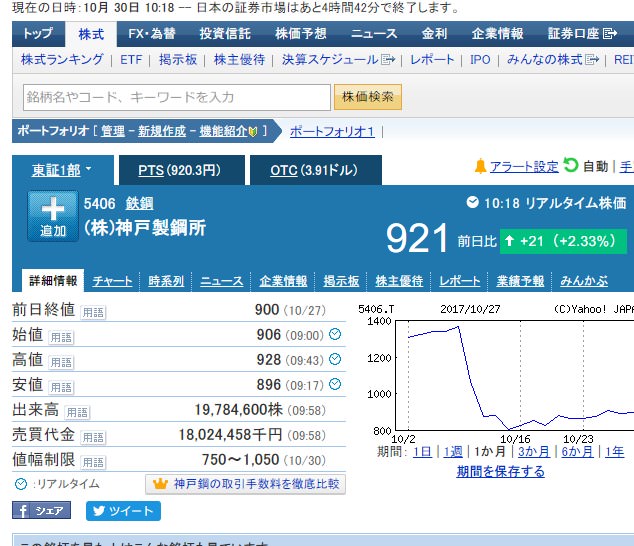Switch to the PTS (920.3円) tab
The width and height of the screenshot is (634, 546).
pos(182,170)
